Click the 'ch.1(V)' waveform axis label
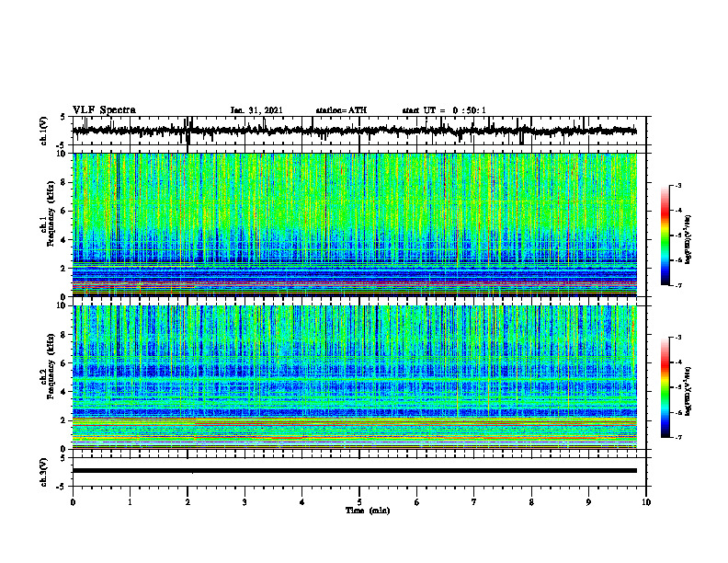This screenshot has width=728, height=563. click(44, 131)
